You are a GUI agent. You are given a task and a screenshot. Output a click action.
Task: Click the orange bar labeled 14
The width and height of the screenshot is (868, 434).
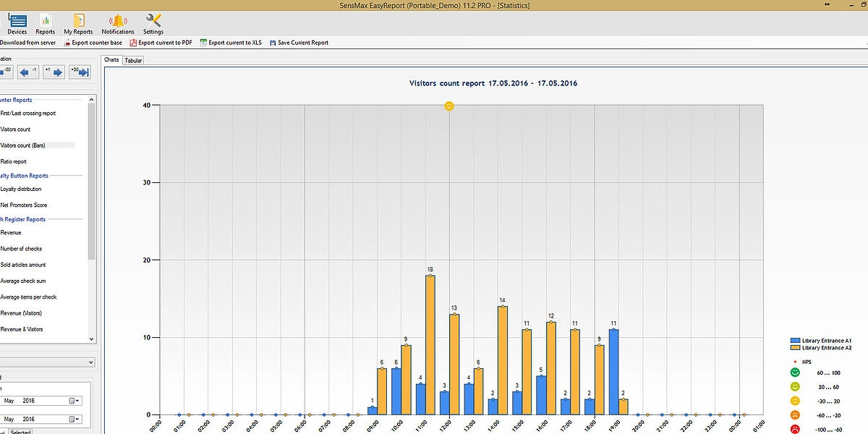pos(503,360)
